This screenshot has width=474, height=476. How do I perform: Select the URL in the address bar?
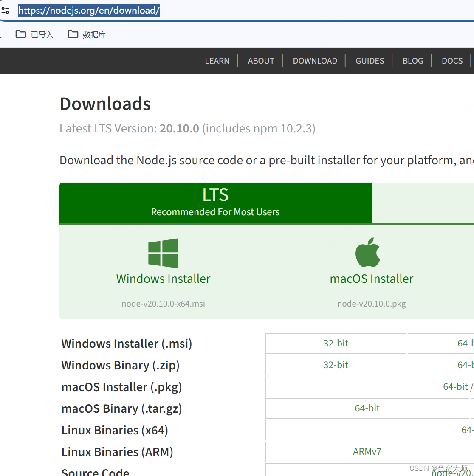pyautogui.click(x=89, y=11)
